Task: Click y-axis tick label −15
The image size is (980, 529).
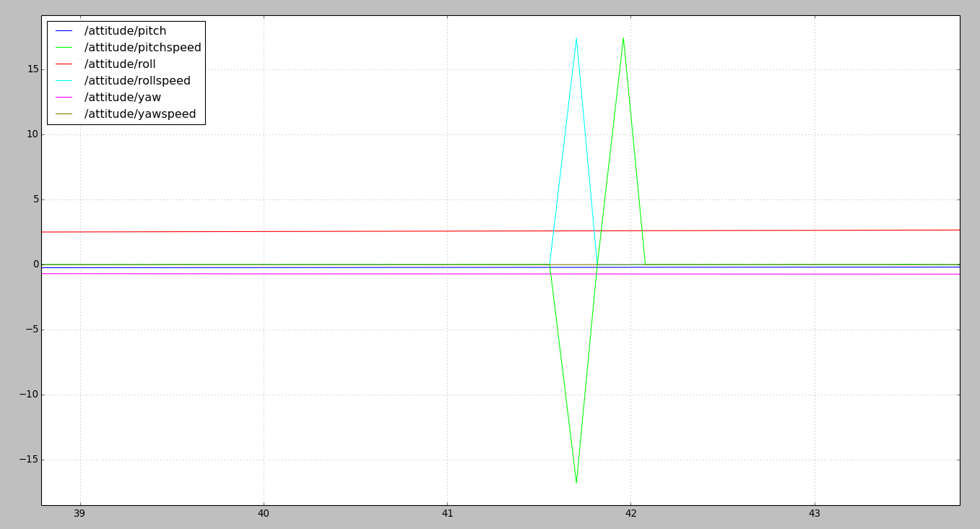Action: (x=27, y=460)
